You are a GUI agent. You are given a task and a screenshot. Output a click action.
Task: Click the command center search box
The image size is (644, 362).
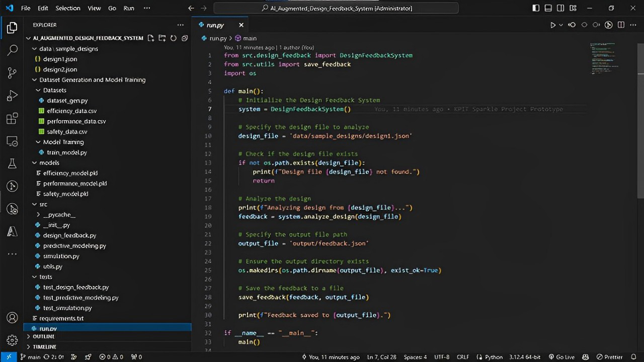click(336, 8)
